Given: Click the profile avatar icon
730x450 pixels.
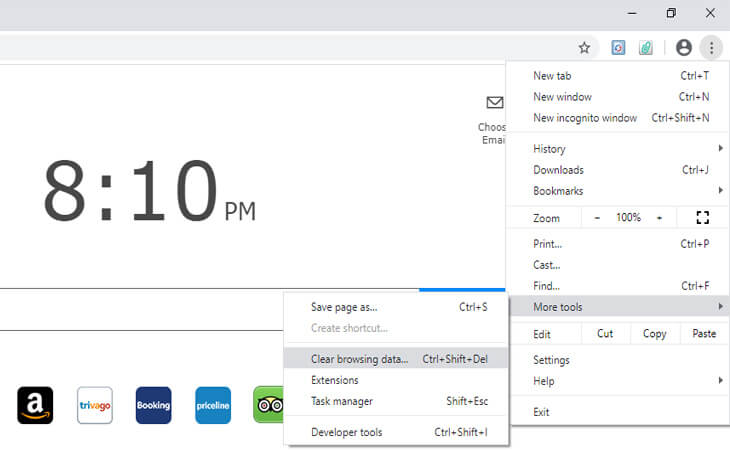Looking at the screenshot, I should (x=684, y=47).
